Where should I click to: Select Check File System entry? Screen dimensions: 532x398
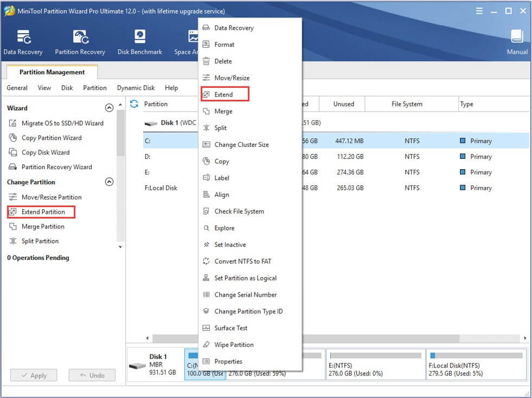pos(250,211)
